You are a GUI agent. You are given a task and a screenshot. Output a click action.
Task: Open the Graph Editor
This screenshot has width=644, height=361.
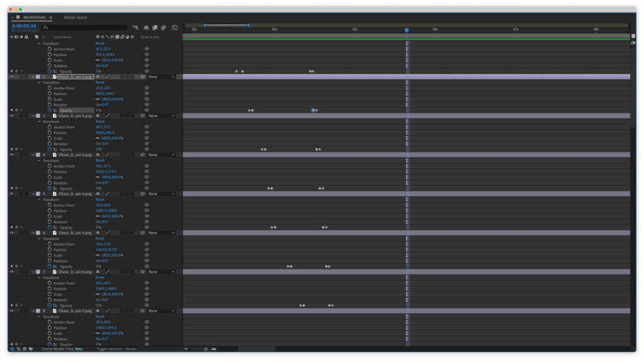pos(174,28)
